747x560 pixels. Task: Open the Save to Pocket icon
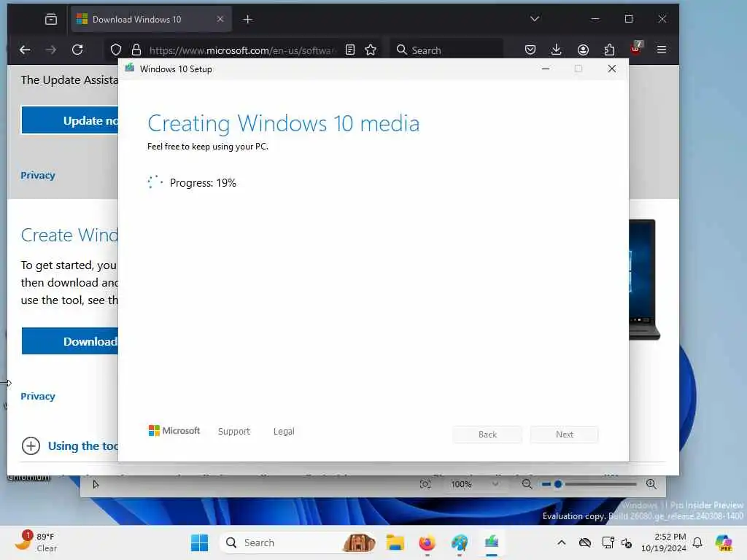pos(530,50)
